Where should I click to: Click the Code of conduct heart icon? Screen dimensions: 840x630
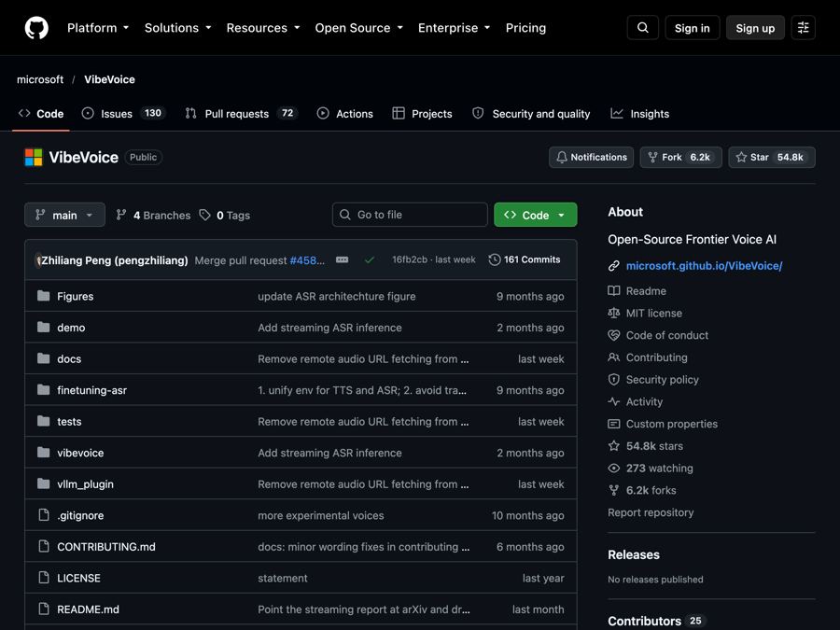[614, 335]
